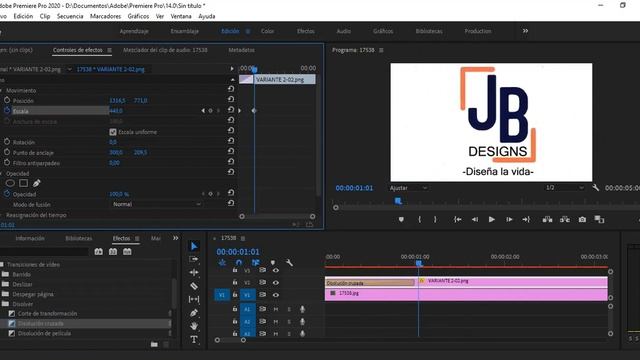Image resolution: width=640 pixels, height=360 pixels.
Task: Export frame with camera icon
Action: pos(582,220)
